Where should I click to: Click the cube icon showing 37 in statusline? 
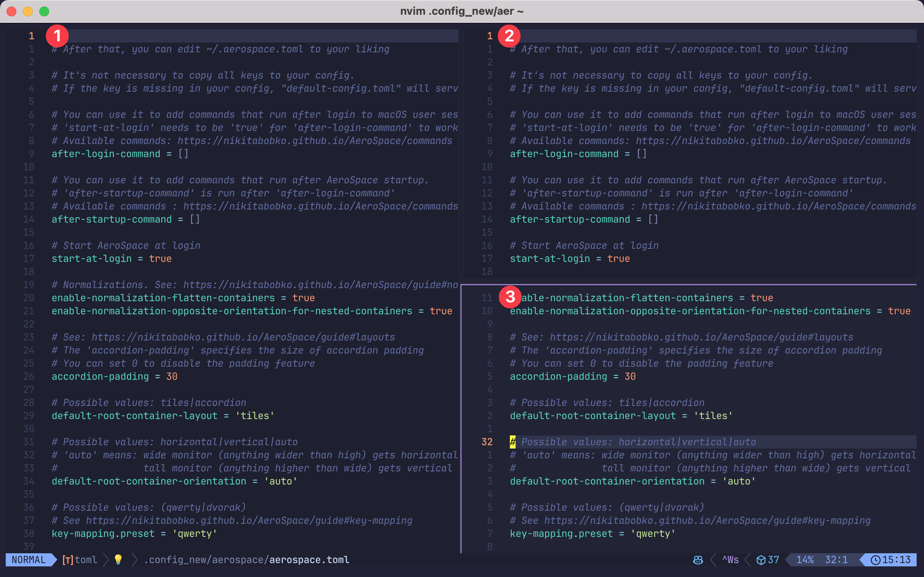[767, 560]
